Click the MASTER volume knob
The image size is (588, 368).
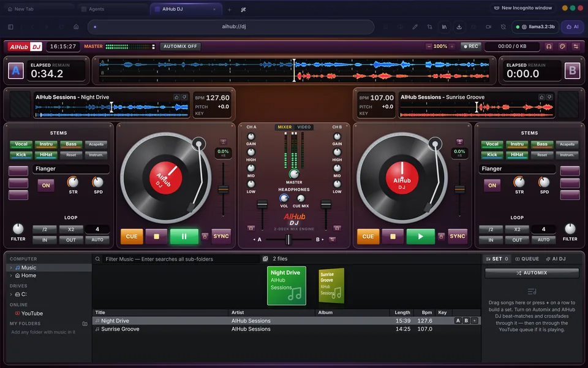coord(294,174)
